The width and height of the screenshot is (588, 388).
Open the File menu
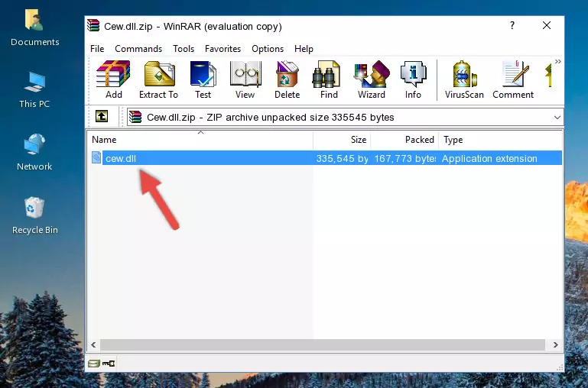pyautogui.click(x=97, y=49)
